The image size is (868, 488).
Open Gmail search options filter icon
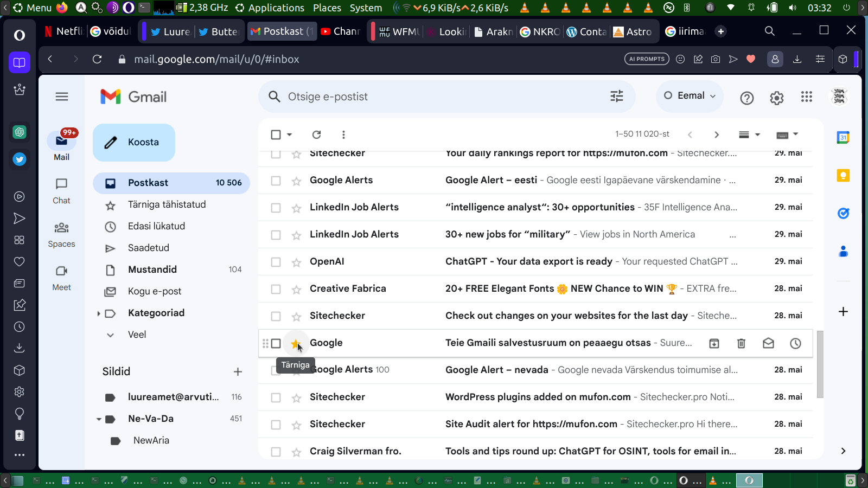[617, 97]
